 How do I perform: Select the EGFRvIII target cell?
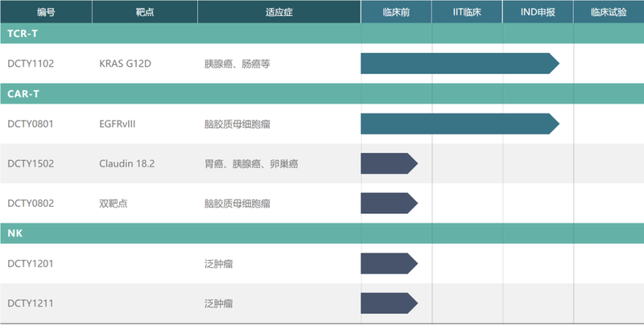point(123,123)
